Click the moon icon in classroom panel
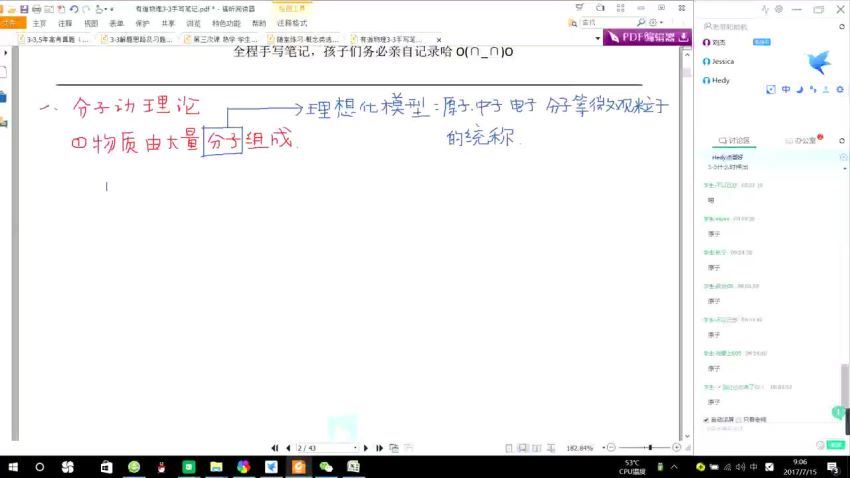This screenshot has width=850, height=478. point(799,89)
